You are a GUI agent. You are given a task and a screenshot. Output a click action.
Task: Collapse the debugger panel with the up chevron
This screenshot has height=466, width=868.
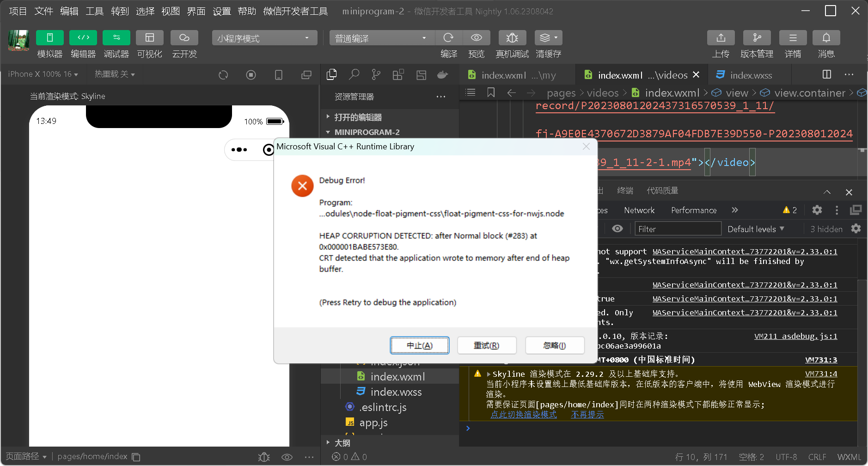[827, 192]
